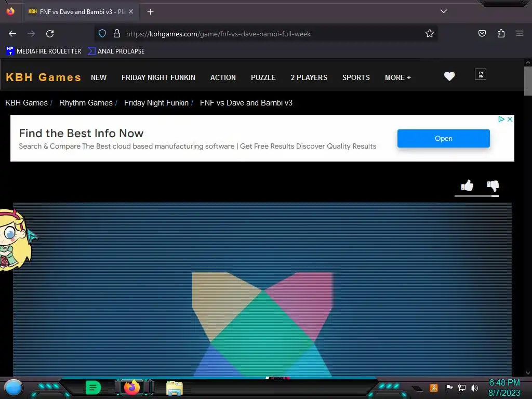Screen dimensions: 532x399
Task: Open a new tab with the plus button
Action: [x=150, y=12]
